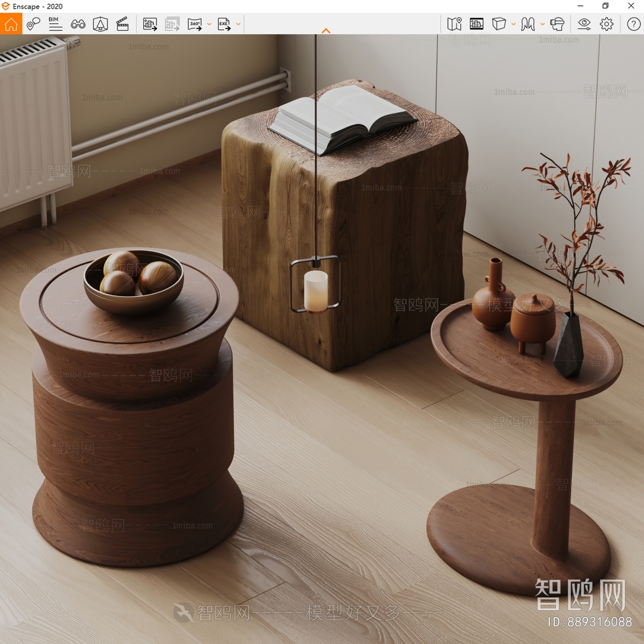
Task: Open the Enscape asset library icon
Action: click(100, 24)
